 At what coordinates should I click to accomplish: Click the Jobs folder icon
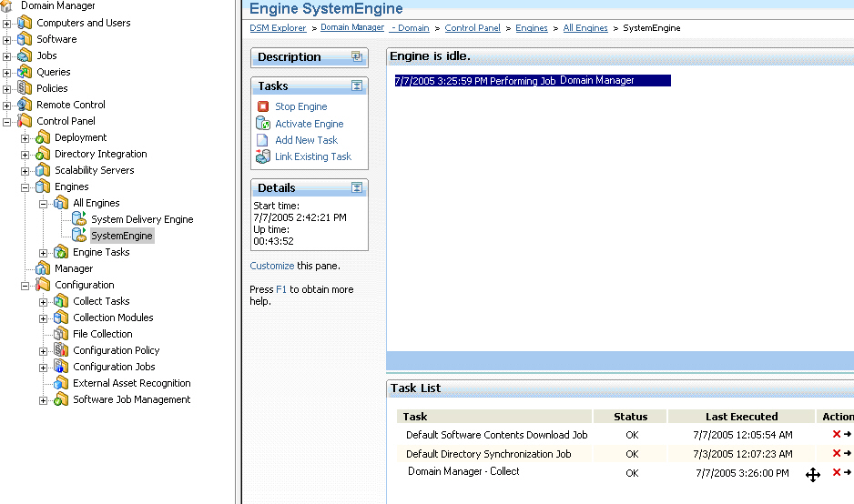point(25,55)
